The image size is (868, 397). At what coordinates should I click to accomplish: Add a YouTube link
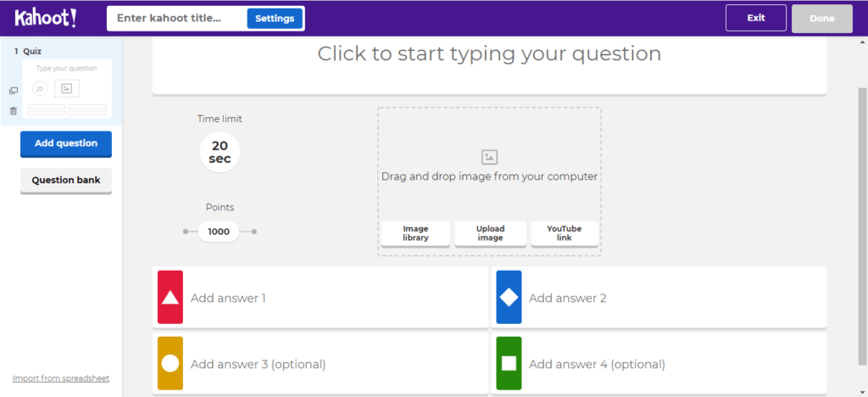tap(564, 233)
